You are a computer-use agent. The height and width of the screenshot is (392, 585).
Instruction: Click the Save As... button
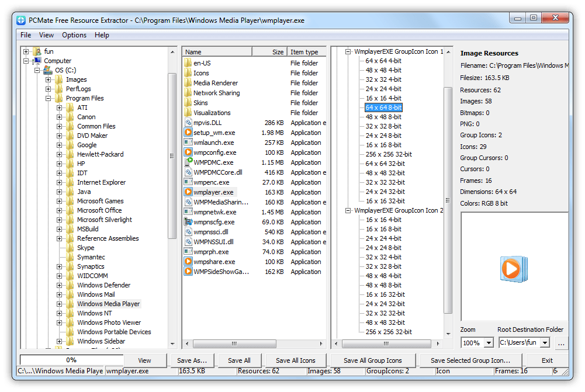click(192, 360)
